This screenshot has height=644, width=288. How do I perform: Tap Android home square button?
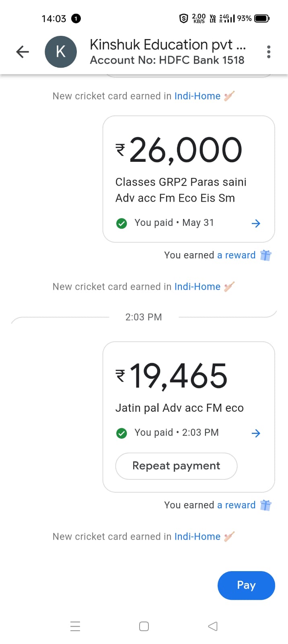(x=144, y=626)
